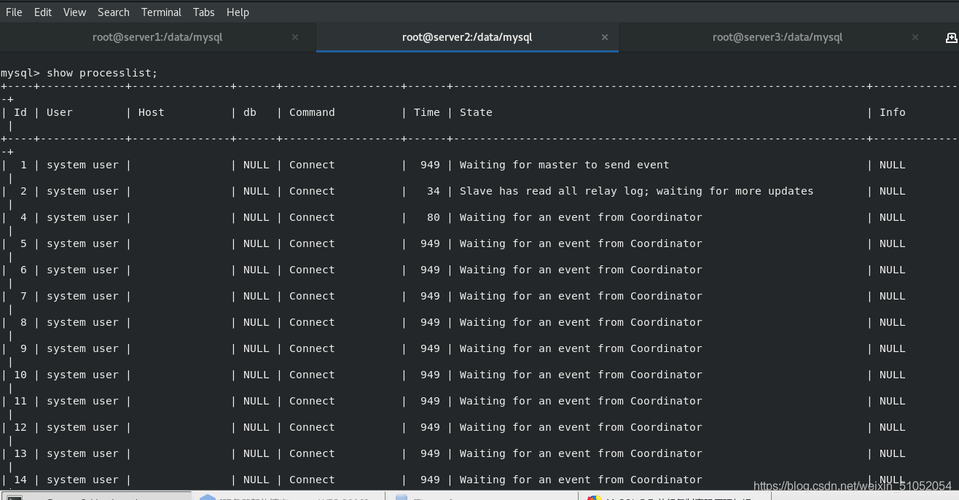
Task: Click 'Connect' in the Id 2 row
Action: pyautogui.click(x=312, y=191)
